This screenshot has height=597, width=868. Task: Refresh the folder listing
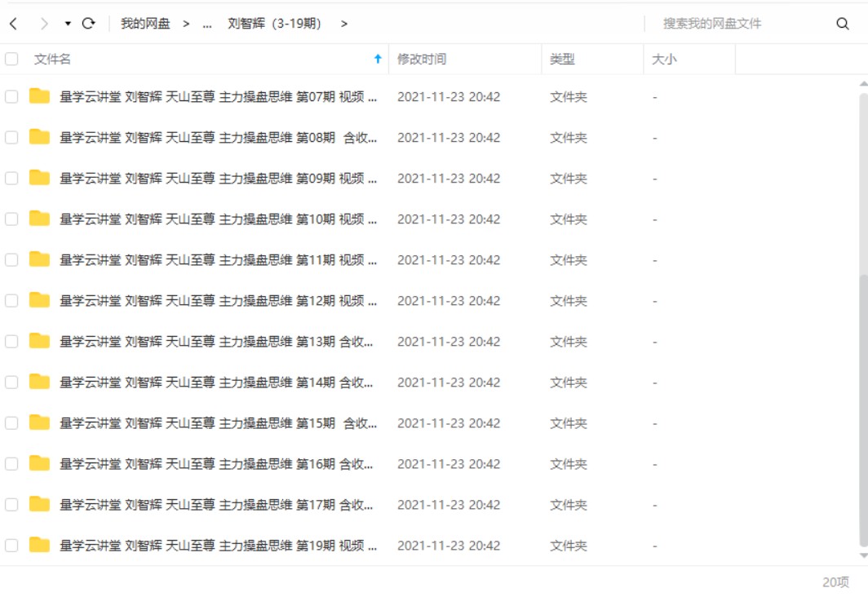click(89, 23)
